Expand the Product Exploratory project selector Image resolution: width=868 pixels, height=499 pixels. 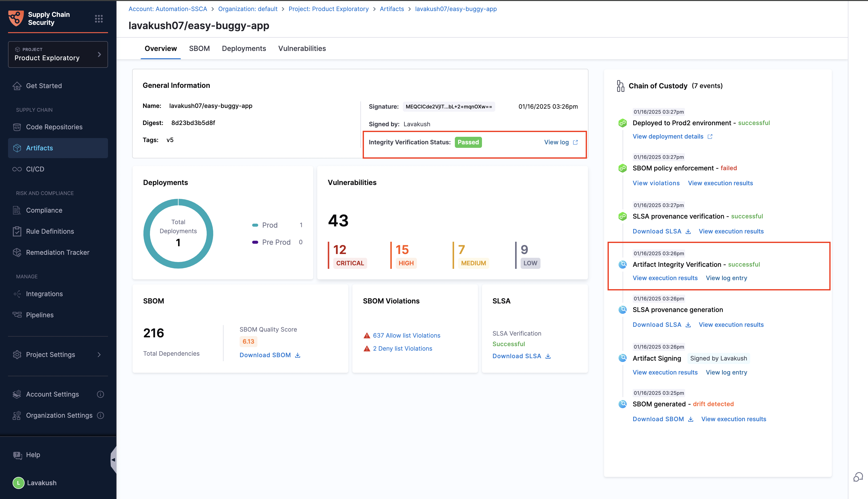pyautogui.click(x=58, y=54)
